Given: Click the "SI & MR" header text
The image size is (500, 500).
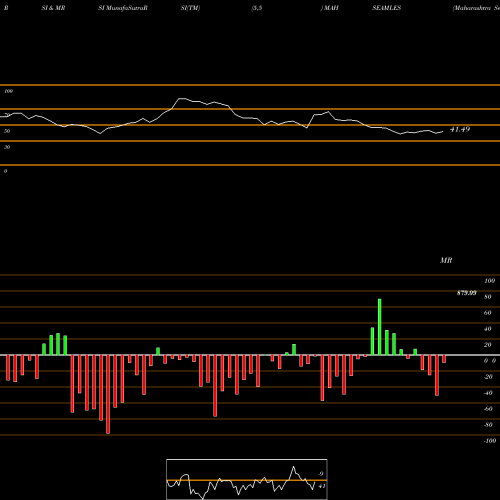Looking at the screenshot, I should 53,8.
